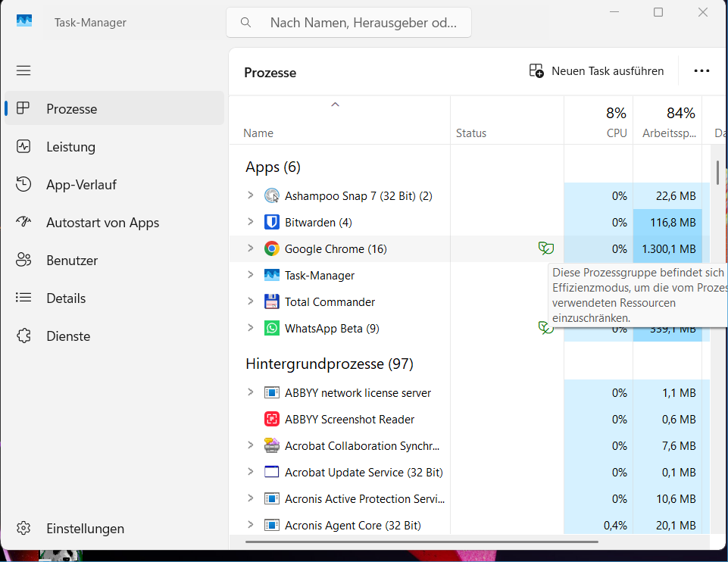Viewport: 728px width, 562px height.
Task: Select the Hintergrundprozesse (97) heading
Action: tap(330, 364)
